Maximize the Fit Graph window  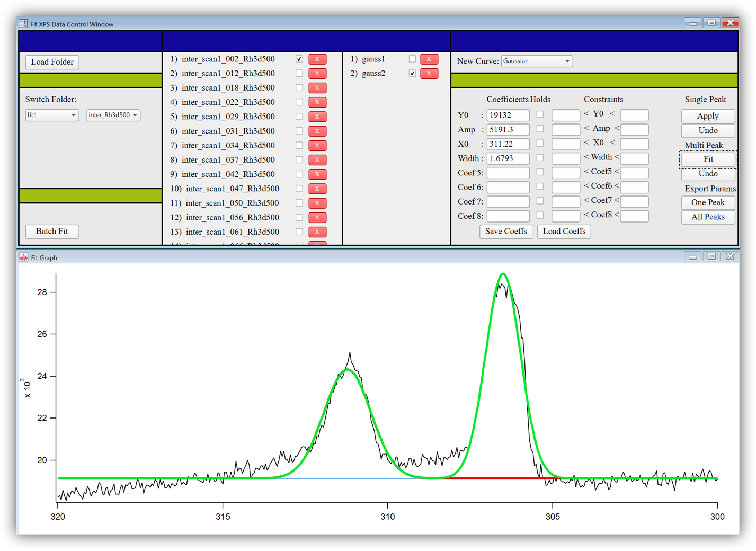[711, 256]
